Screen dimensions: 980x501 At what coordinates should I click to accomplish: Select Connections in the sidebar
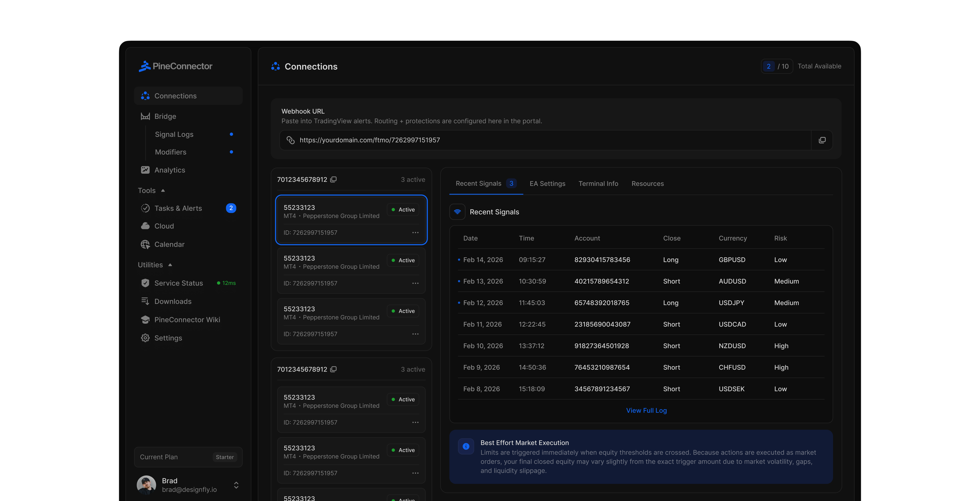[188, 96]
